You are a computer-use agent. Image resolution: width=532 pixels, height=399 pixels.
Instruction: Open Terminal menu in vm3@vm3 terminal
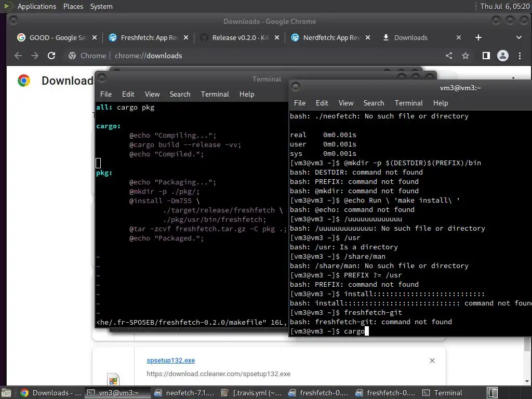tap(408, 103)
